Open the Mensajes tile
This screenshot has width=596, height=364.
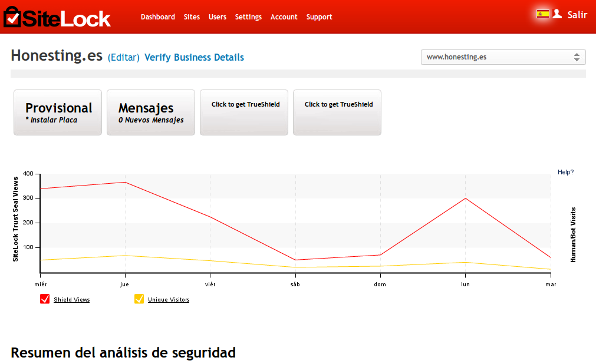click(x=151, y=112)
